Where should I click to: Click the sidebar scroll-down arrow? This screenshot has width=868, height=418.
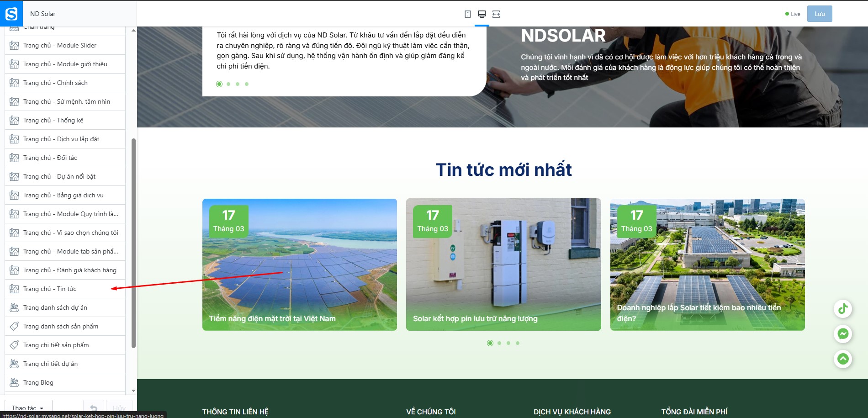[x=133, y=391]
